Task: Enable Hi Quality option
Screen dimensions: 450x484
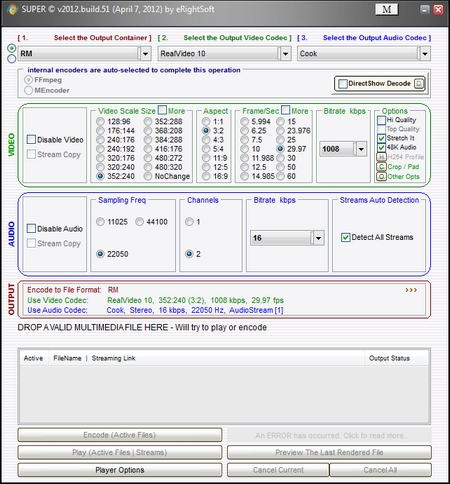Action: coord(381,120)
